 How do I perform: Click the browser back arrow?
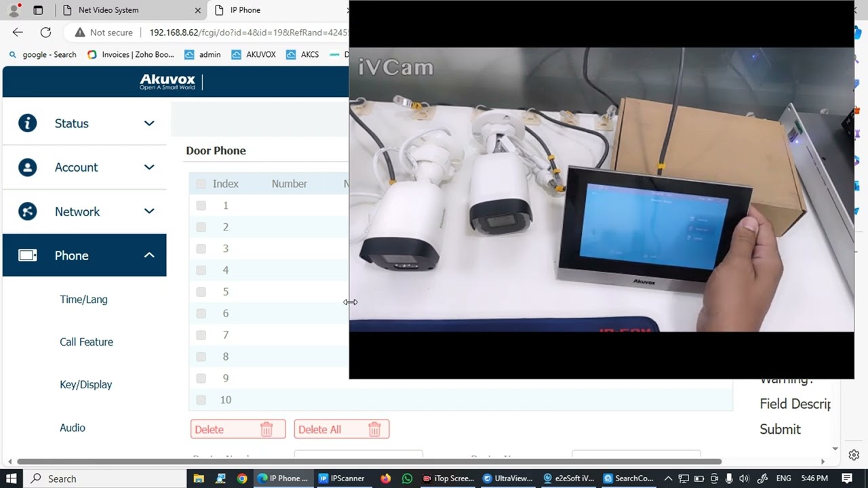[x=18, y=32]
